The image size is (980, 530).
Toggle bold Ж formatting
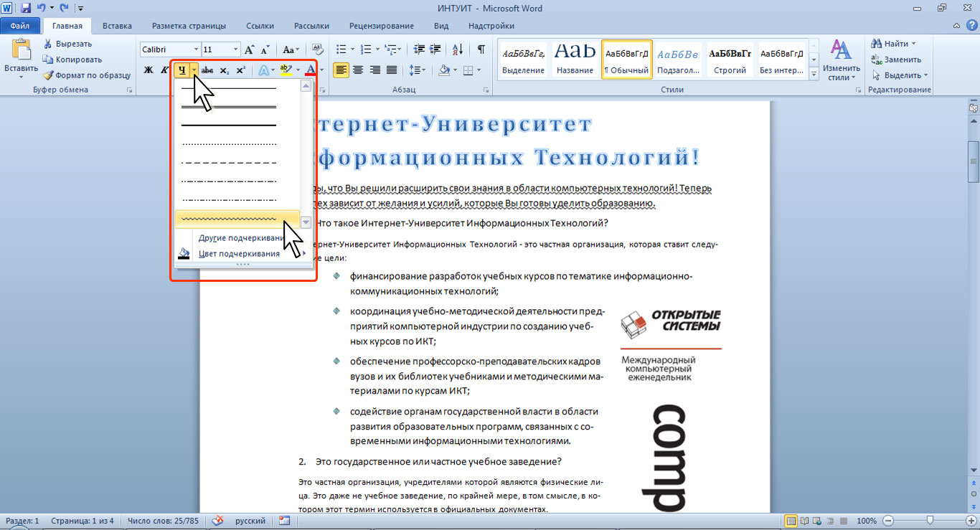point(149,70)
